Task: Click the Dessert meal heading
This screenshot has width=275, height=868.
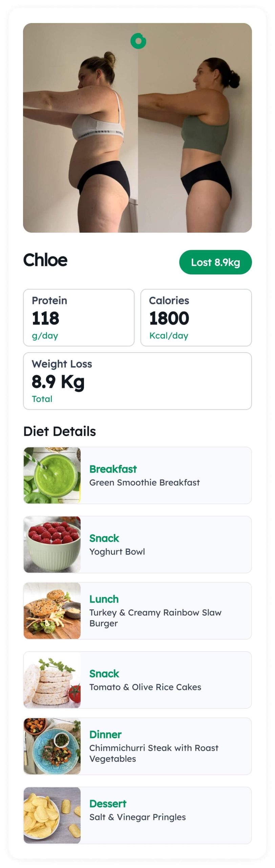Action: coord(108,804)
